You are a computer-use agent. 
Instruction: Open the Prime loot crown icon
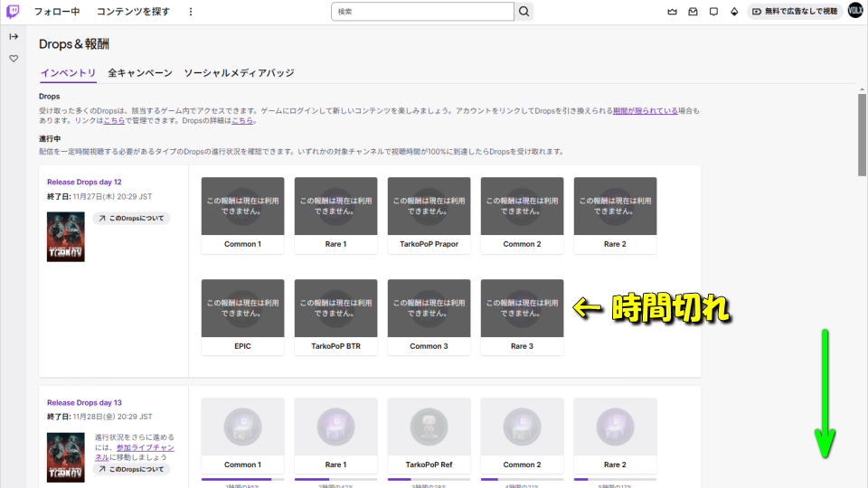tap(672, 12)
